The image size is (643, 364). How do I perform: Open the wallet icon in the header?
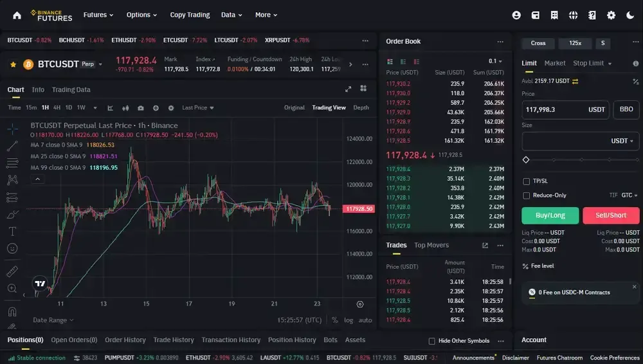[535, 15]
